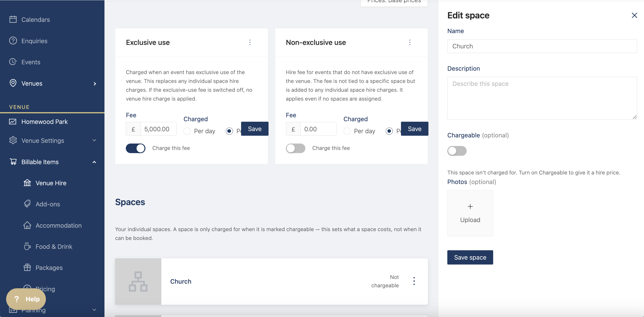Click the Accommodation house icon
This screenshot has width=644, height=317.
(27, 225)
